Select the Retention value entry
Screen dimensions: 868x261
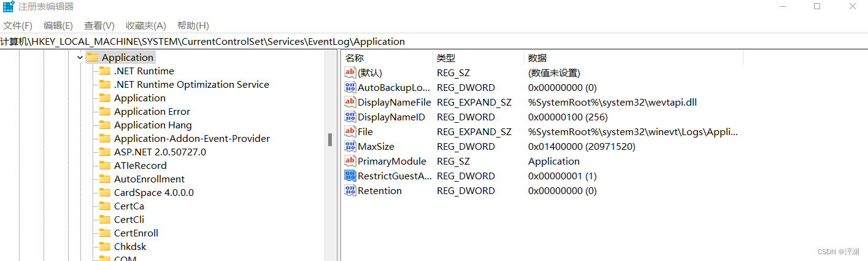click(380, 191)
